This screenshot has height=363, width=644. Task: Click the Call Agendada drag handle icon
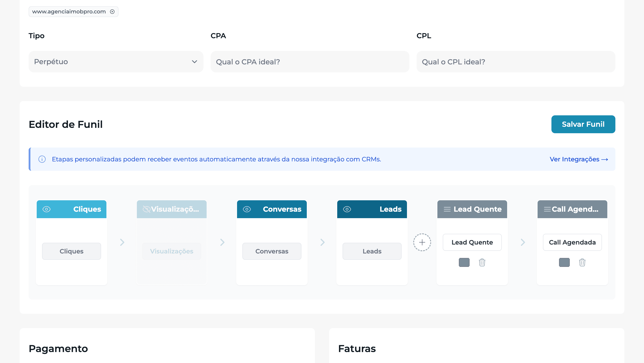point(547,209)
